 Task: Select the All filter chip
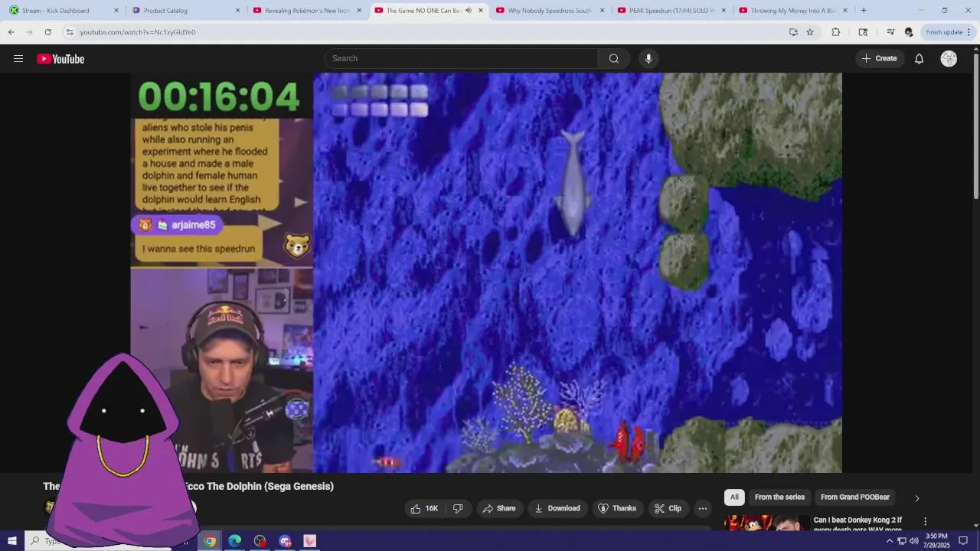point(734,497)
